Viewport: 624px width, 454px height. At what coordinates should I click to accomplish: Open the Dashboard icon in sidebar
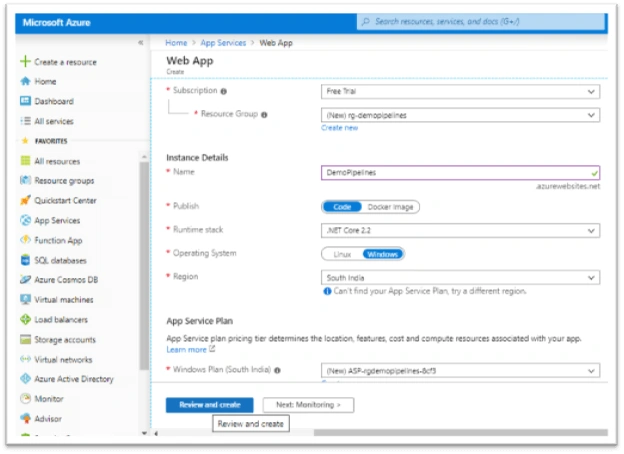(25, 101)
